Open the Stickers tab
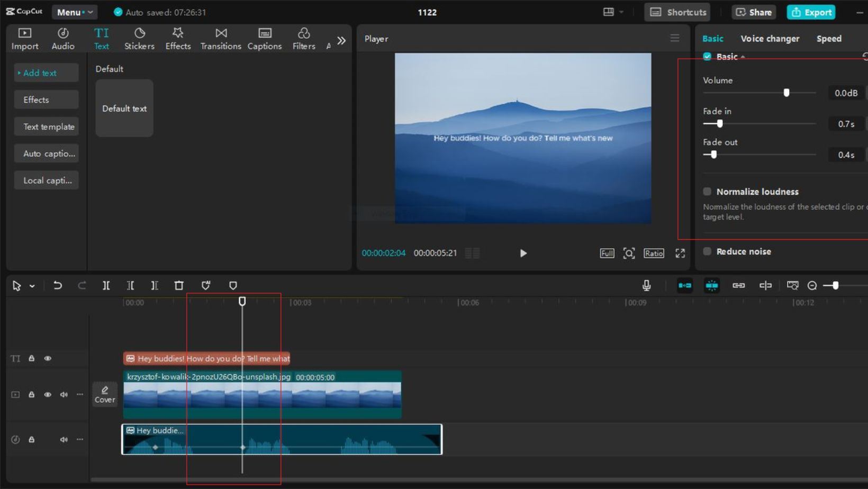This screenshot has height=489, width=868. (139, 39)
